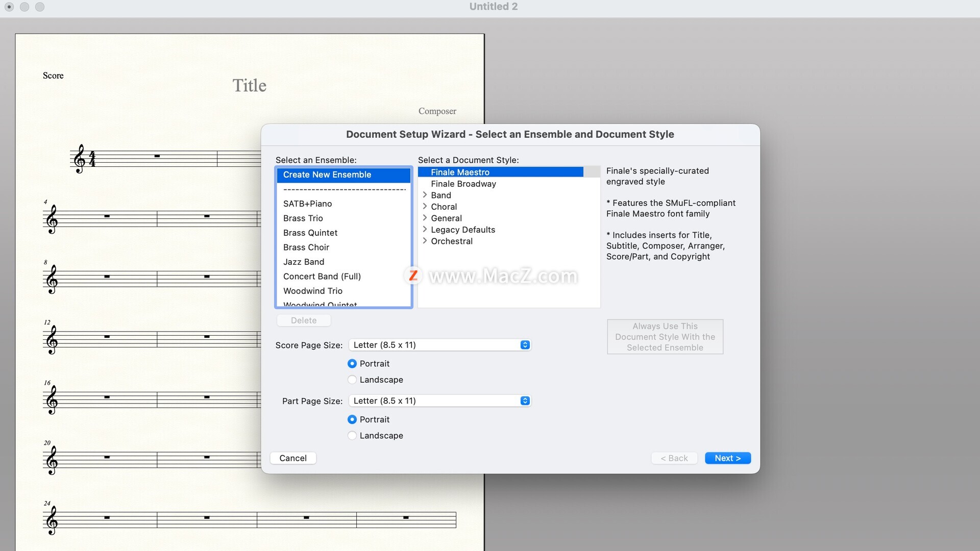This screenshot has height=551, width=980.
Task: Select Portrait for the part page
Action: click(352, 419)
